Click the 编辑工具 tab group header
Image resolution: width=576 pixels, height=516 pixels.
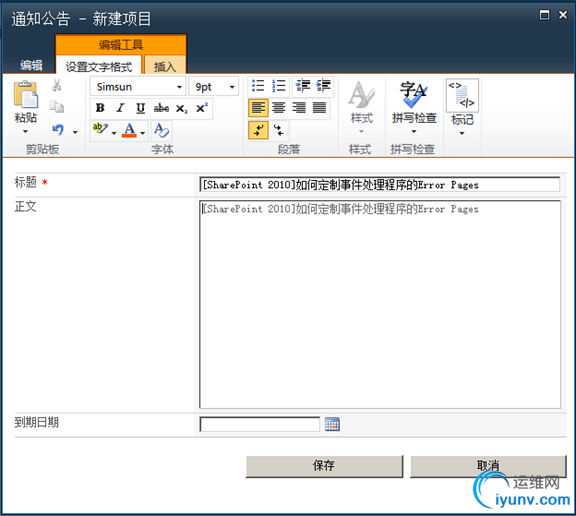click(x=121, y=44)
